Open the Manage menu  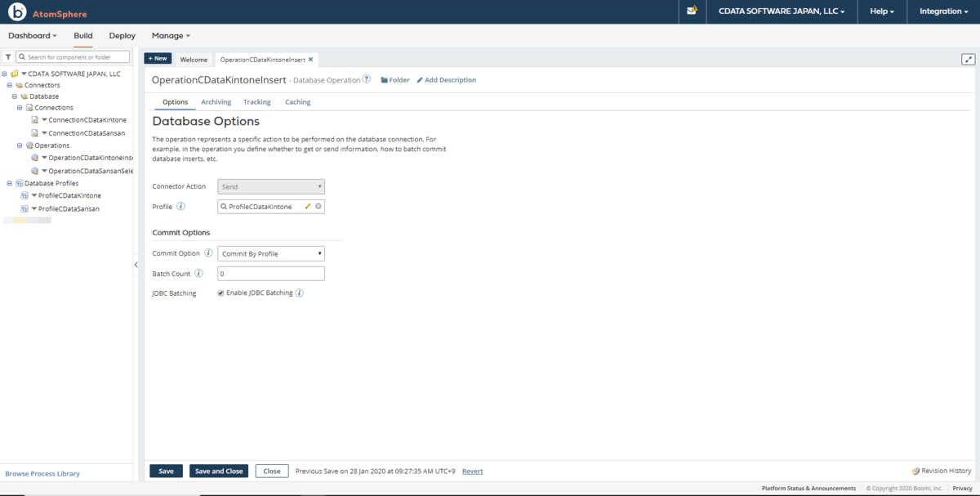(x=171, y=36)
